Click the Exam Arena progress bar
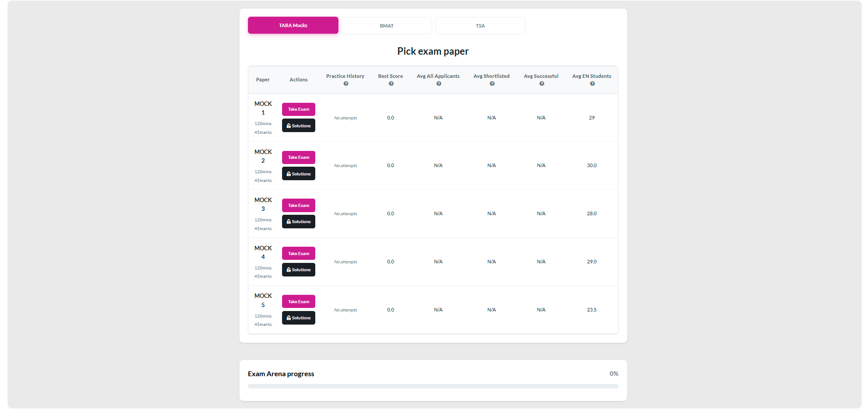The width and height of the screenshot is (868, 409). pos(433,386)
